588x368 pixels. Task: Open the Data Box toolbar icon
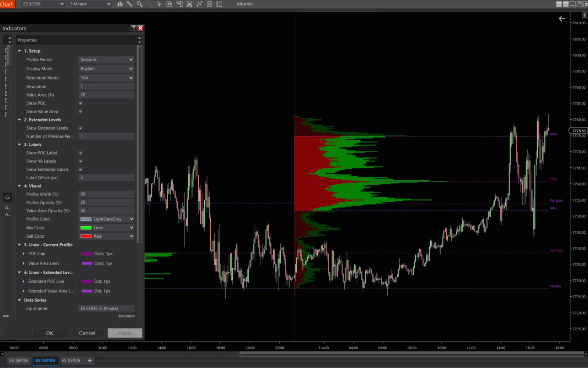[169, 4]
